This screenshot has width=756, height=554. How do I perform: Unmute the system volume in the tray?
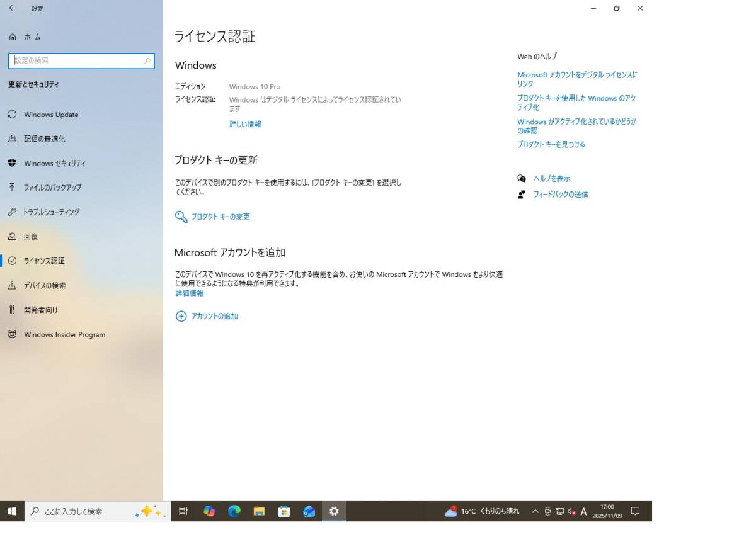572,511
